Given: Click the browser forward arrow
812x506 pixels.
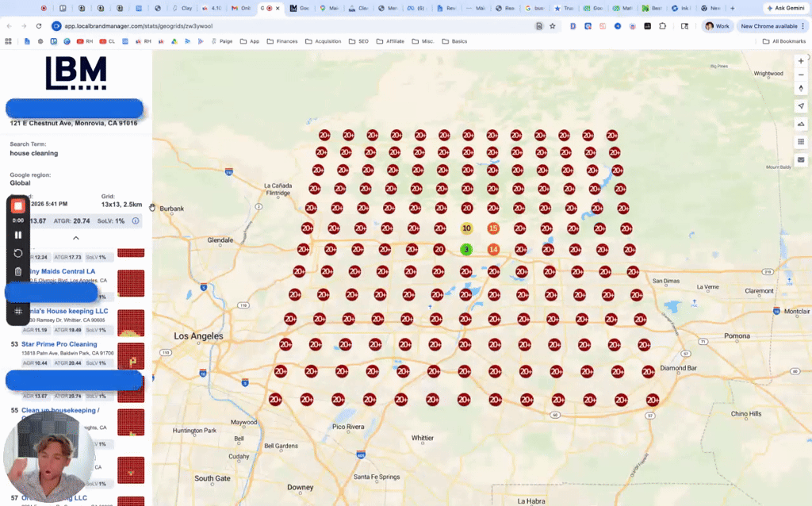Looking at the screenshot, I should point(24,26).
